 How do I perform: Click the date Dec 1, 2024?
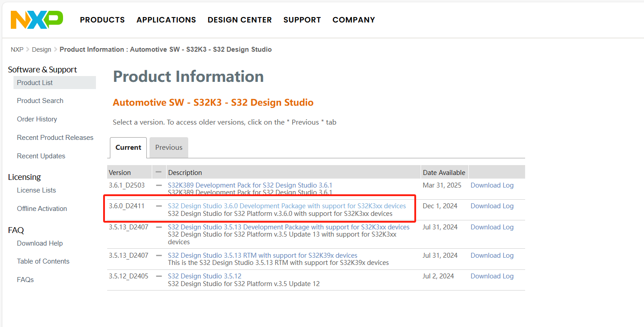click(440, 206)
